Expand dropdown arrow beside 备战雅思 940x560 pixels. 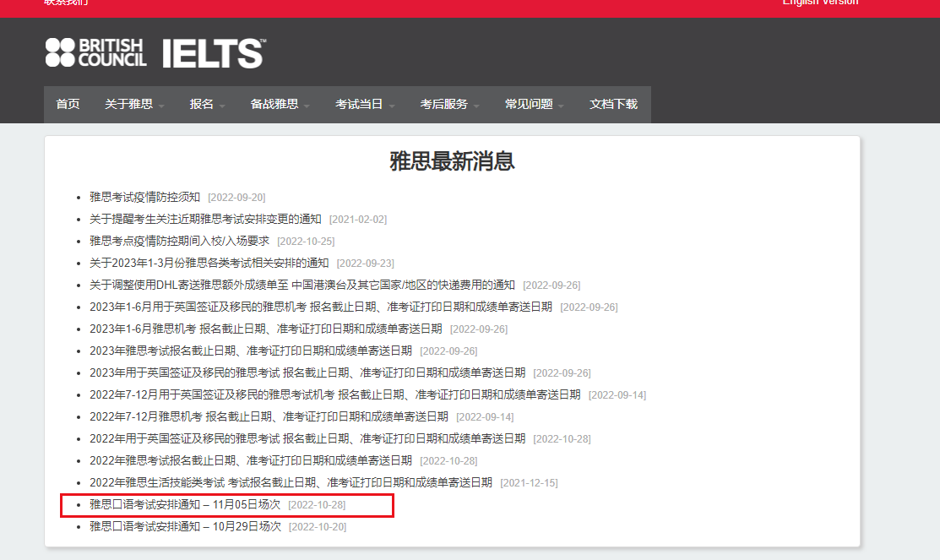pyautogui.click(x=307, y=106)
